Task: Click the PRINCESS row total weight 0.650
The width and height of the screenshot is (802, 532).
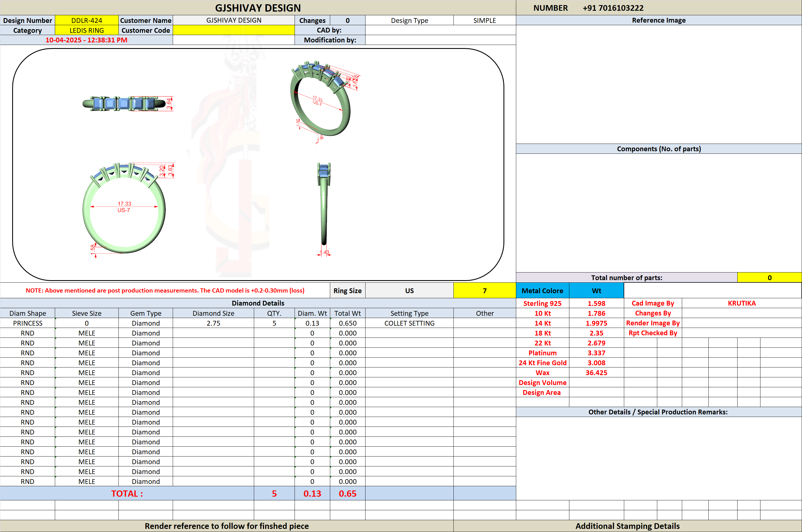Action: [x=347, y=323]
